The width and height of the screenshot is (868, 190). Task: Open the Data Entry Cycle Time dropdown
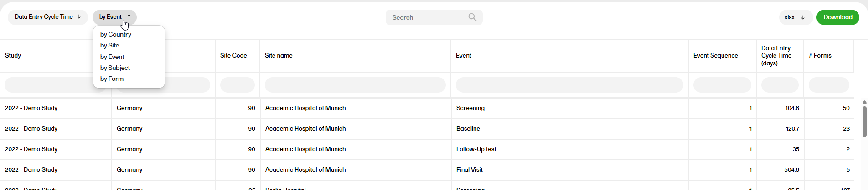tap(47, 17)
